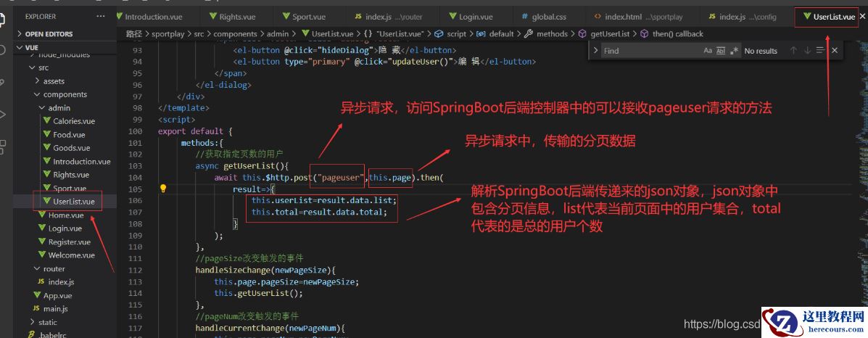Switch to the Login.vue editor tab
The width and height of the screenshot is (868, 338).
pyautogui.click(x=476, y=17)
